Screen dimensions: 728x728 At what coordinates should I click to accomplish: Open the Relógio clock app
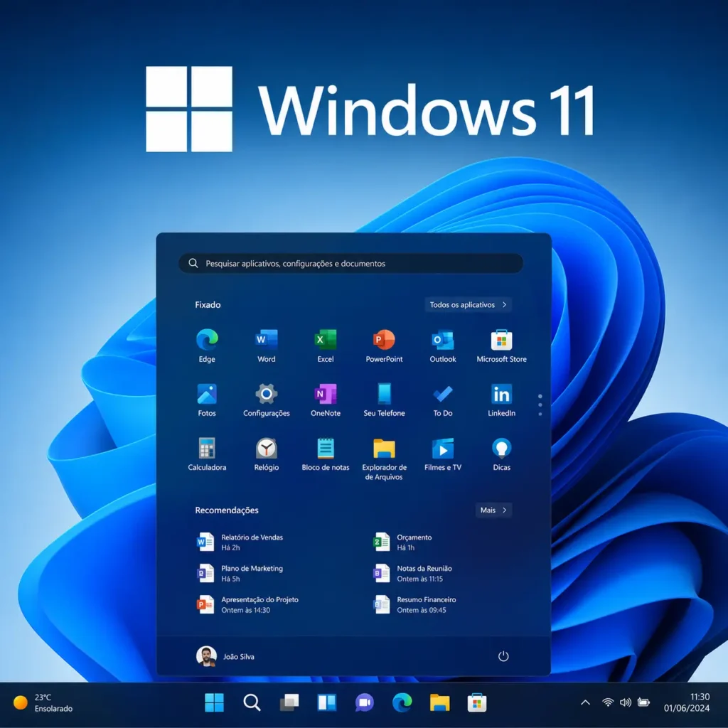pyautogui.click(x=267, y=454)
